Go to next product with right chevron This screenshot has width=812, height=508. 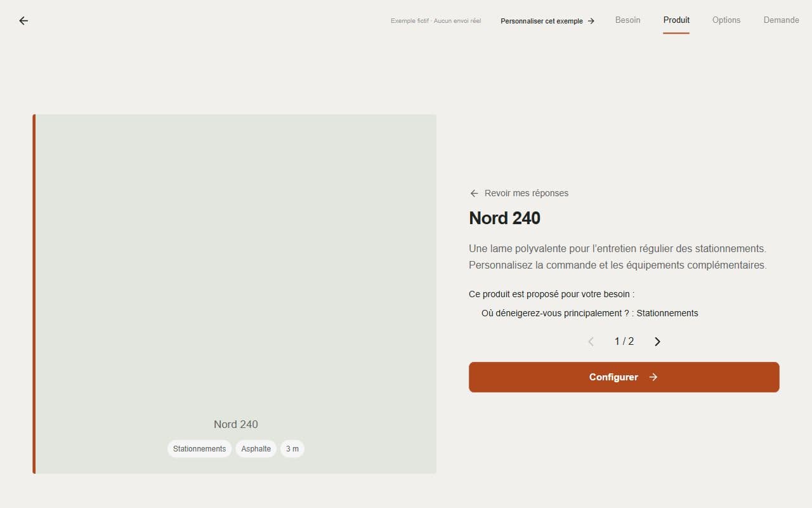tap(657, 342)
